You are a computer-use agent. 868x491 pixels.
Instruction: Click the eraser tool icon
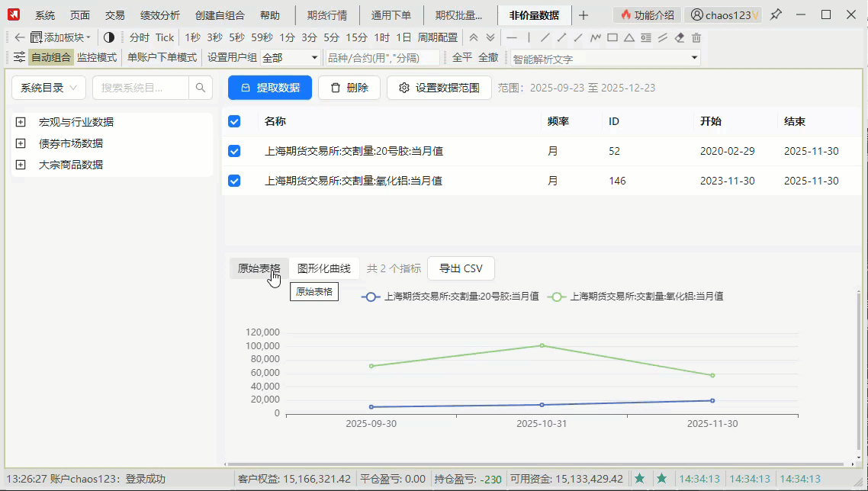(x=680, y=37)
